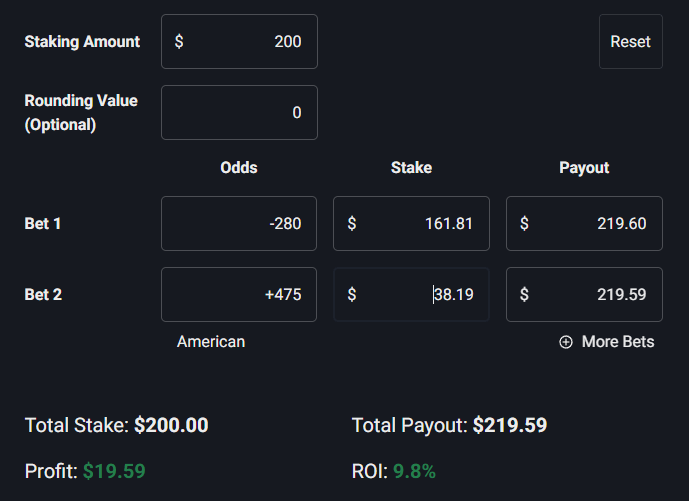Click the dollar sign in Bet 2 Payout

click(x=525, y=295)
